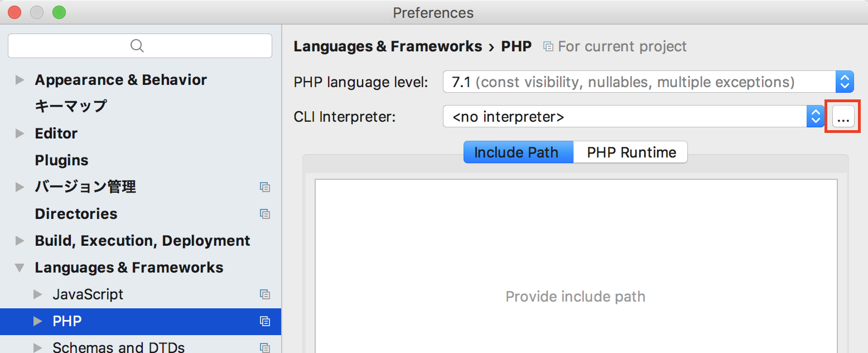The image size is (868, 353).
Task: Open the CLI Interpreter dropdown
Action: tap(816, 116)
